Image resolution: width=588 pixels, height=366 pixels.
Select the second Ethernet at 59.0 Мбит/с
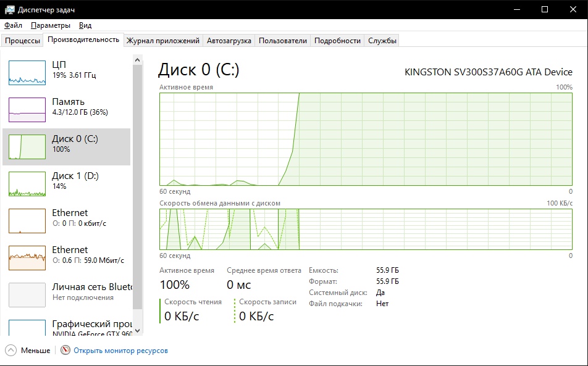click(27, 258)
